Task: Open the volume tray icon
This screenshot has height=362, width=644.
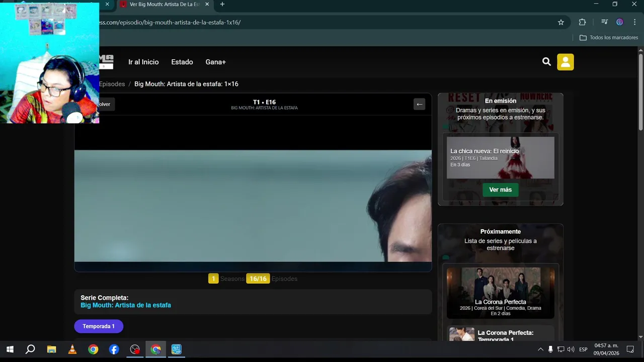Action: click(571, 349)
